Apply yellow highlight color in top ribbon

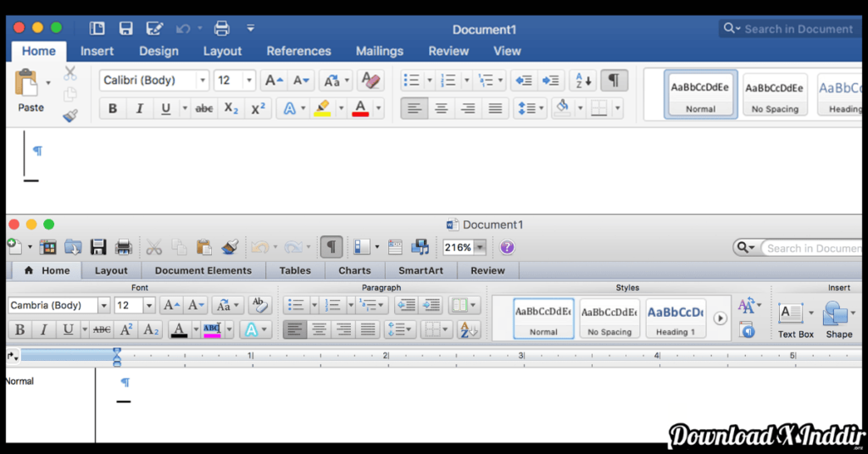pyautogui.click(x=322, y=108)
